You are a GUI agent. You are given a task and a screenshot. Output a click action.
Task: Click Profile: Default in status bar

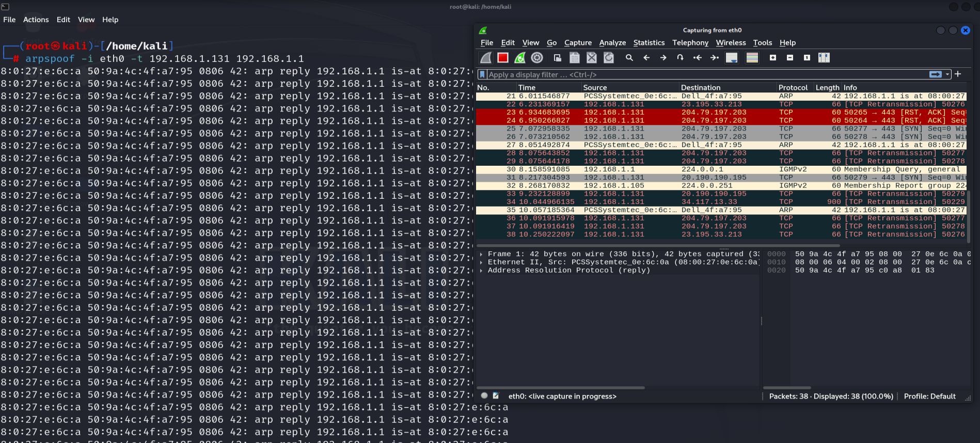point(929,397)
